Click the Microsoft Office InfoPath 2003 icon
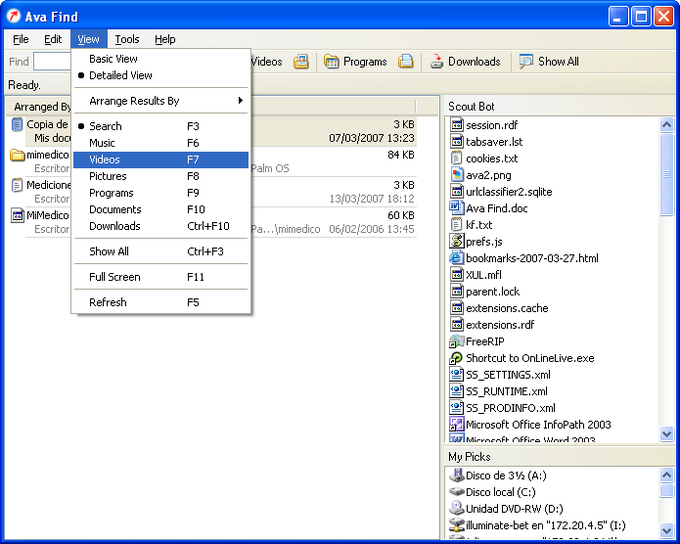Viewport: 680px width, 544px height. (x=456, y=424)
